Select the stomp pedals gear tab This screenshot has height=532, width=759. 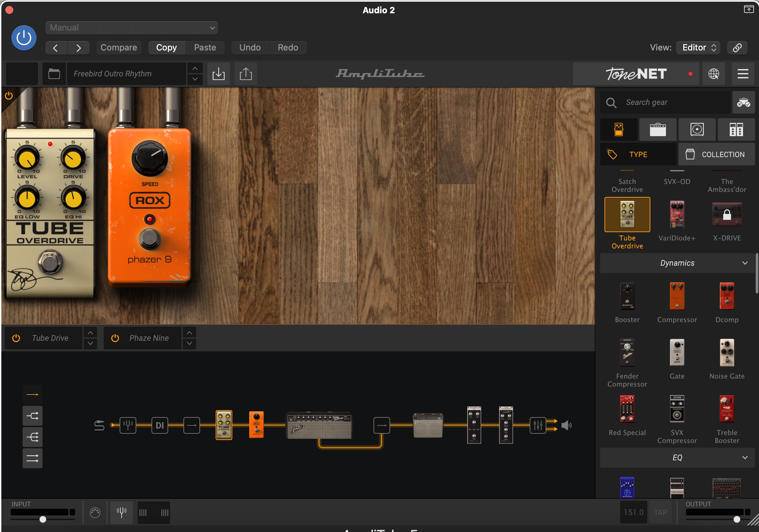tap(619, 130)
